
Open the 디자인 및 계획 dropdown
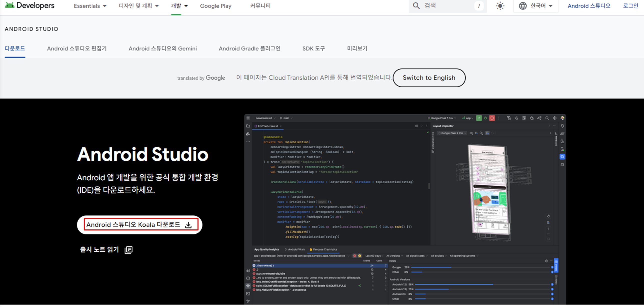pos(139,6)
